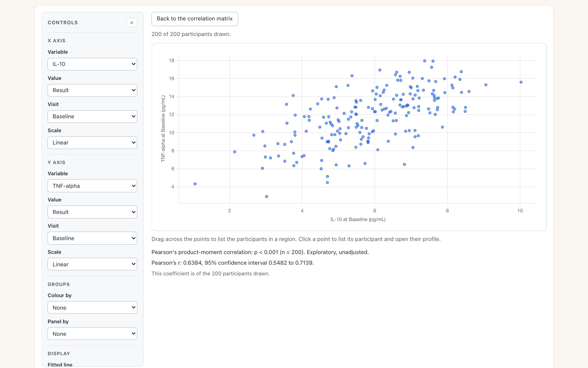This screenshot has width=588, height=368.
Task: Click the X AXIS section heading
Action: pos(57,41)
